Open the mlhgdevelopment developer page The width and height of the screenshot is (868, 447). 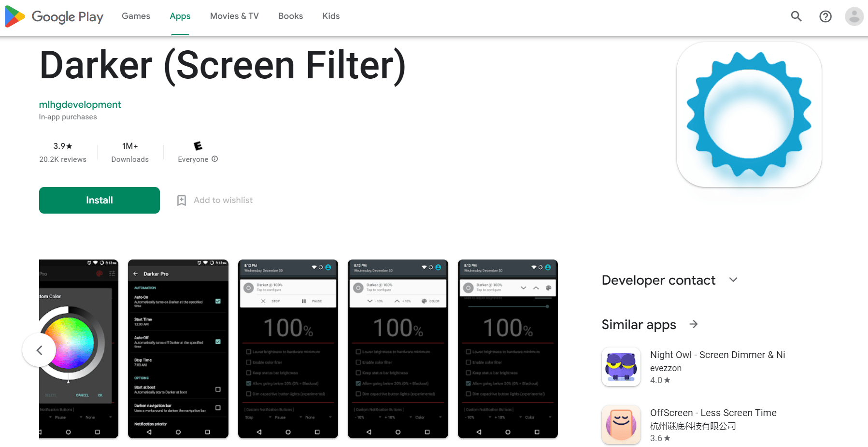pyautogui.click(x=80, y=104)
